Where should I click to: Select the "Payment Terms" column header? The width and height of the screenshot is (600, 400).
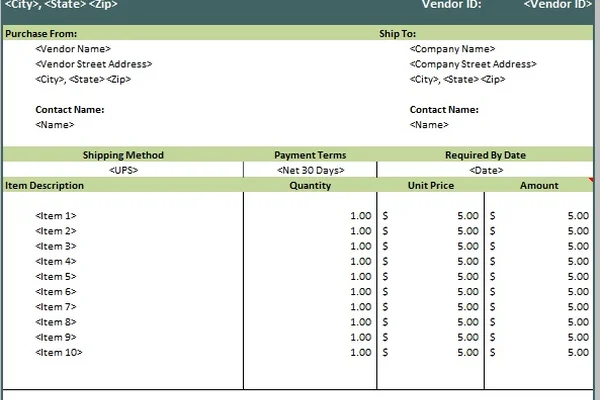[x=310, y=155]
